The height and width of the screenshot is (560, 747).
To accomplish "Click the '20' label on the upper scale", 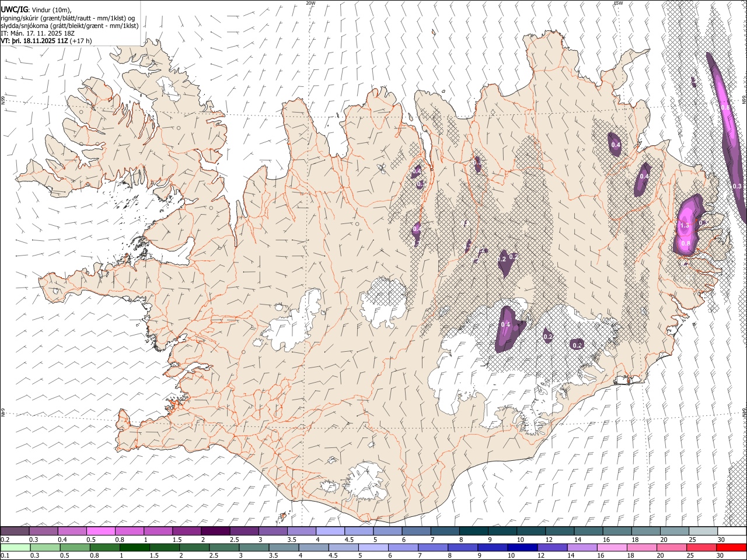I will [664, 540].
